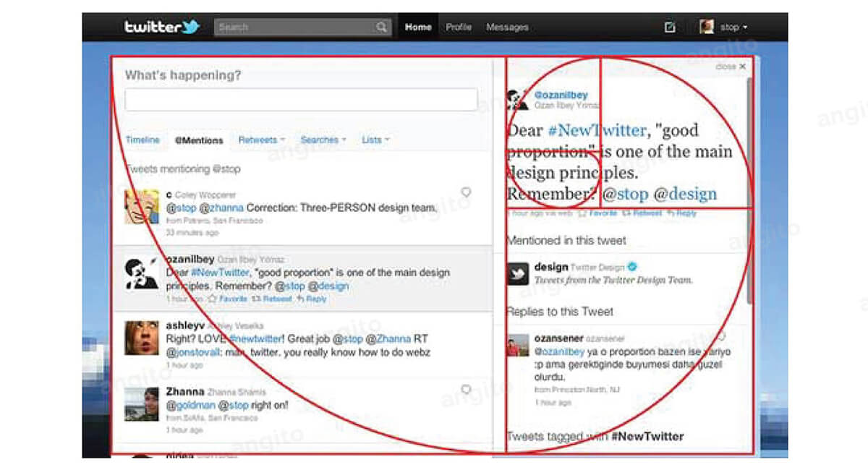Open Messages in the top bar
This screenshot has width=868, height=470.
tap(507, 27)
